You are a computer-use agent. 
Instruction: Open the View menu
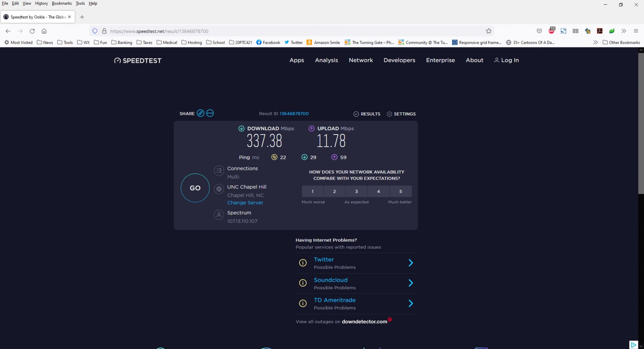[x=27, y=3]
